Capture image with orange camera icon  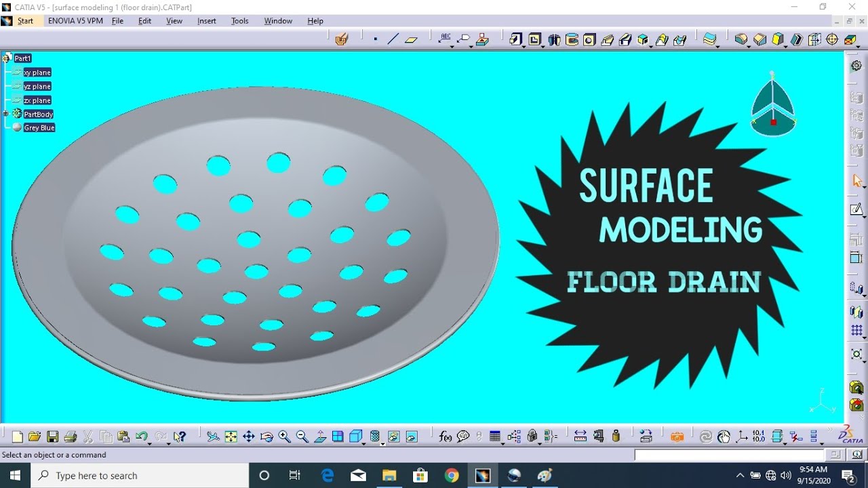677,437
